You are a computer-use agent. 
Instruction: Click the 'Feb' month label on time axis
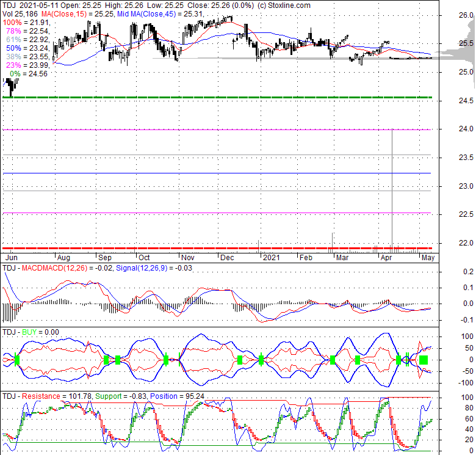pos(306,258)
